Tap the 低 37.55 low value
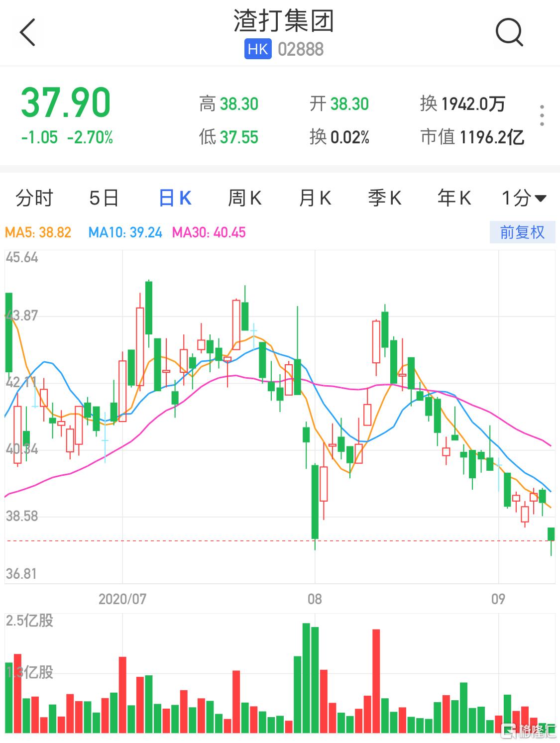 point(228,137)
